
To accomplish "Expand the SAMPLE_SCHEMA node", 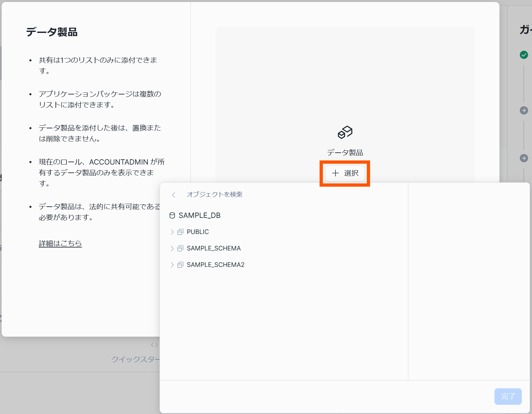I will coord(172,248).
